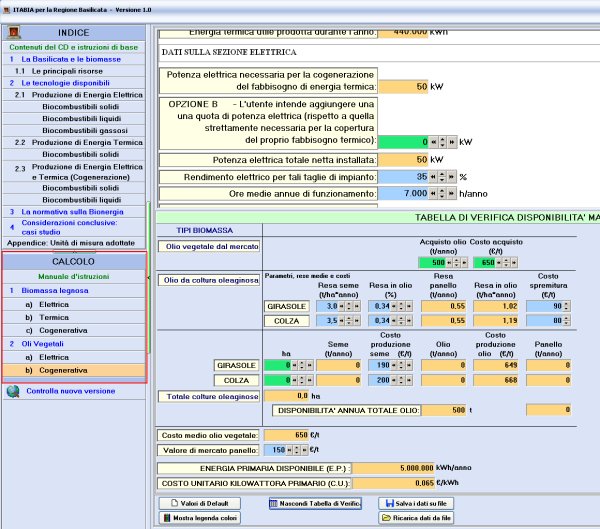Click fast-decrease arrow for Opzione B power field
600x529 pixels.
coord(433,142)
